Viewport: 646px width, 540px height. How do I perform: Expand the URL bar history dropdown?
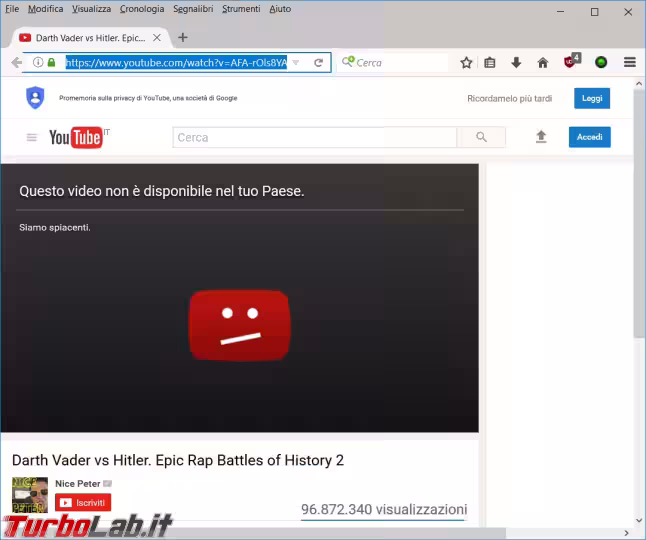tap(295, 63)
